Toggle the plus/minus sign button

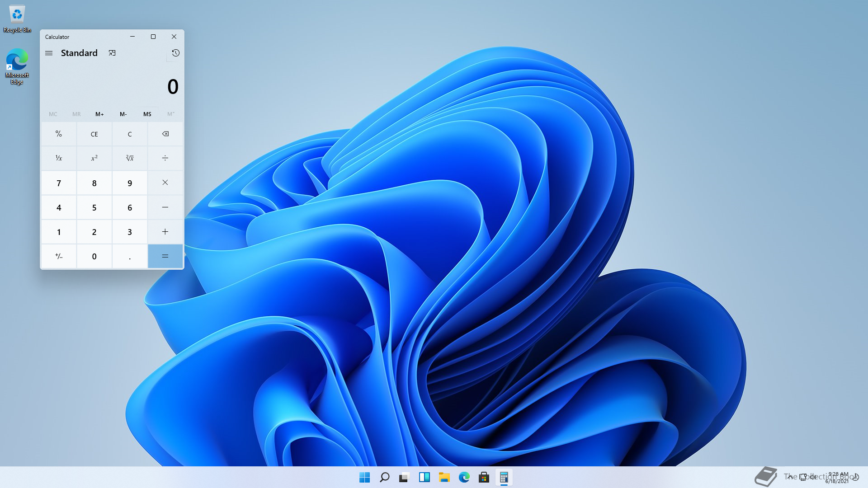pos(59,256)
